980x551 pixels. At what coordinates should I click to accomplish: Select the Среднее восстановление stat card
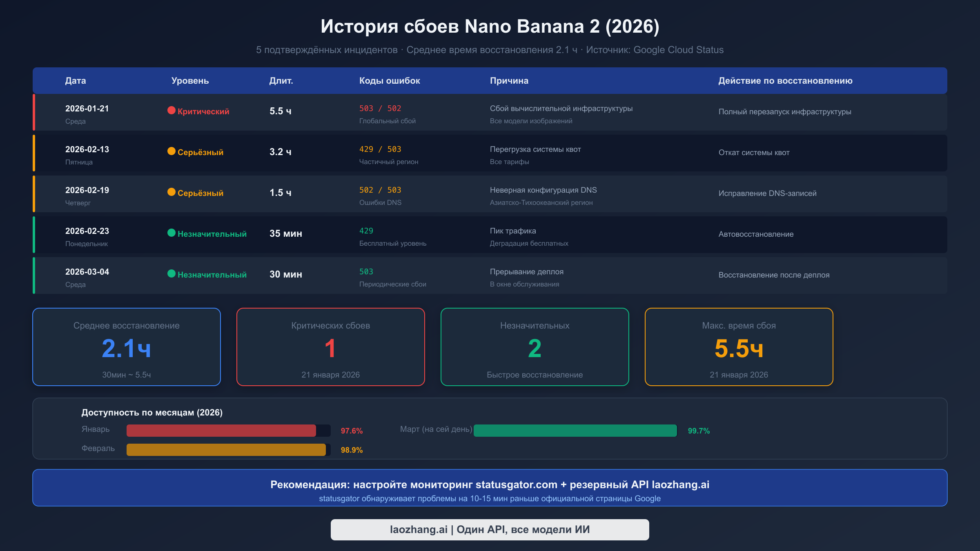click(x=126, y=347)
